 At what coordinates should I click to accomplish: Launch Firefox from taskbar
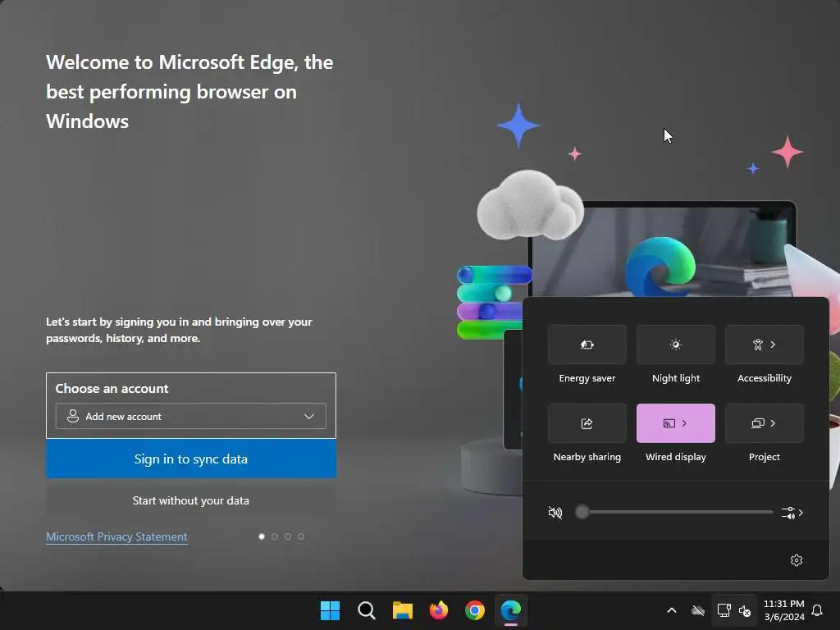[x=439, y=610]
